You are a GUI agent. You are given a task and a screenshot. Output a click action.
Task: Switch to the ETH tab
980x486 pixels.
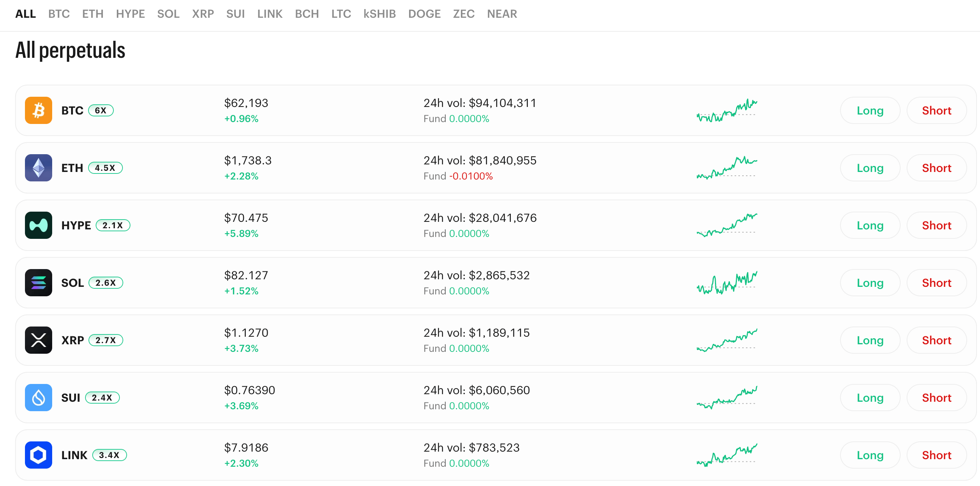coord(93,14)
